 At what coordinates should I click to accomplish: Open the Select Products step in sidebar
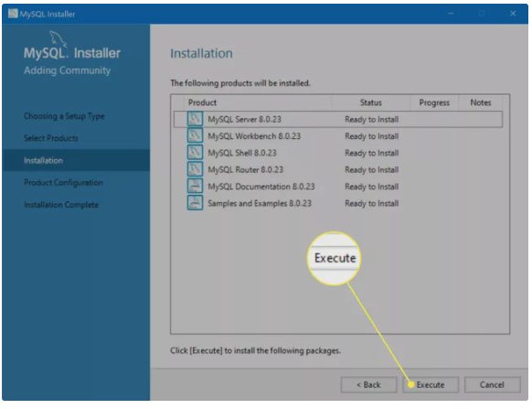[x=51, y=138]
